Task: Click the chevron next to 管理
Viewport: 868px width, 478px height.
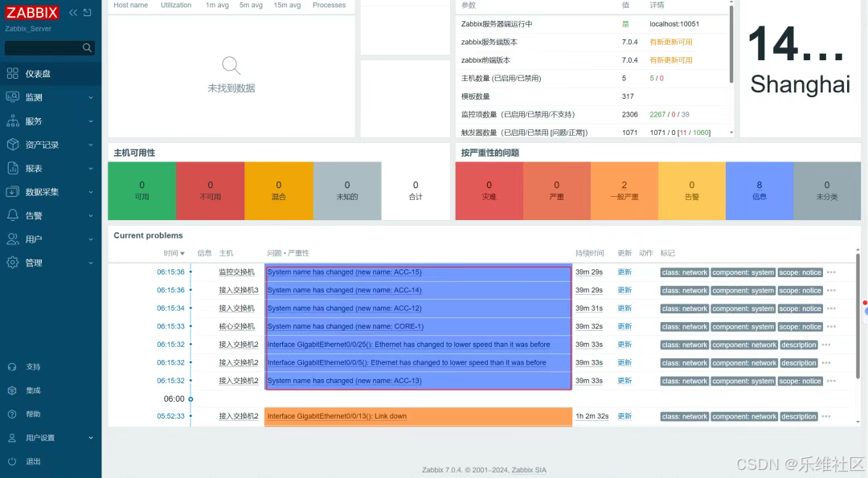Action: point(91,263)
